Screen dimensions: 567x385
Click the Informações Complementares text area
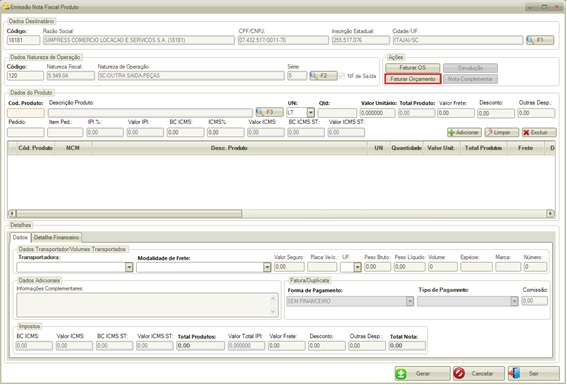(147, 305)
